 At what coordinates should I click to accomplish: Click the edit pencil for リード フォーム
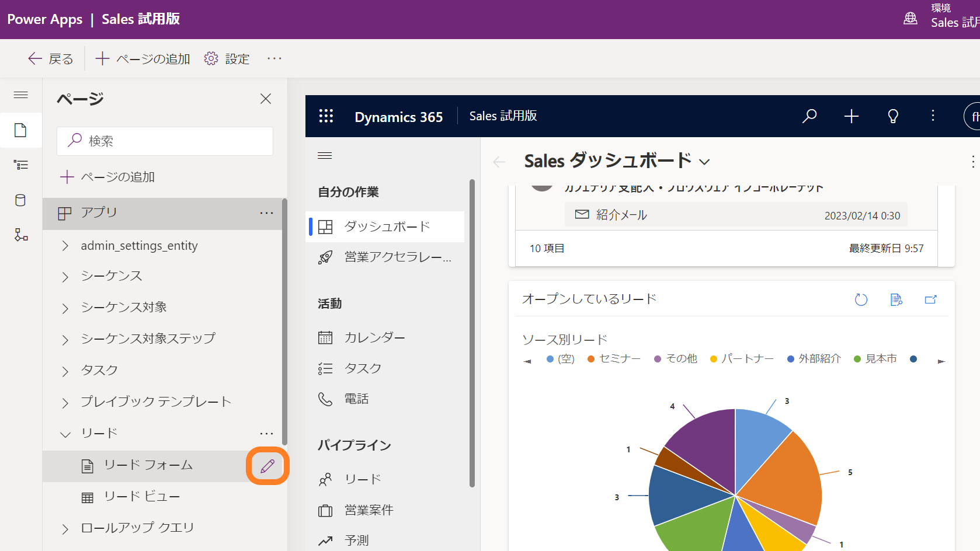[x=267, y=466]
